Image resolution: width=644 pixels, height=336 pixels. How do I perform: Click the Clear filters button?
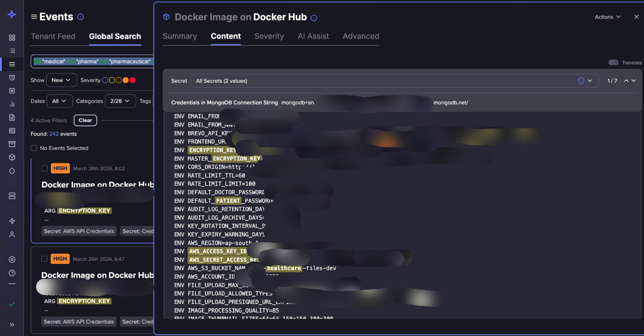click(85, 120)
